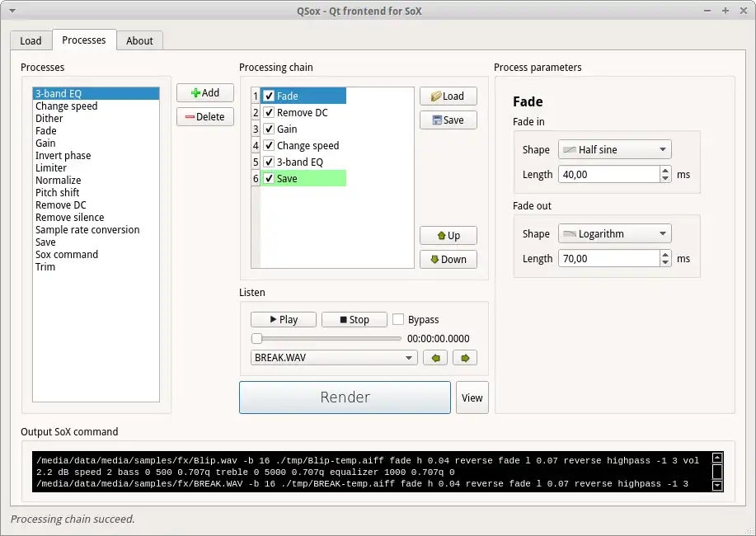
Task: Maximize the QSox window
Action: [x=725, y=11]
